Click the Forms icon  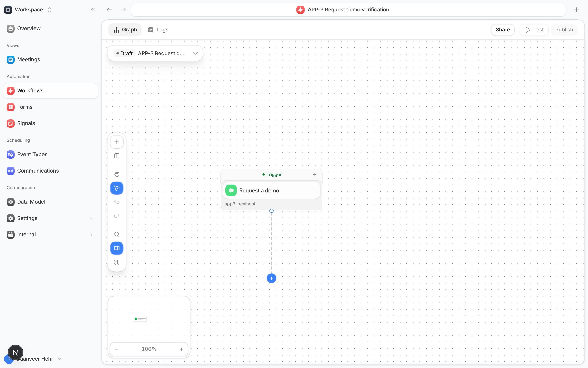tap(10, 107)
